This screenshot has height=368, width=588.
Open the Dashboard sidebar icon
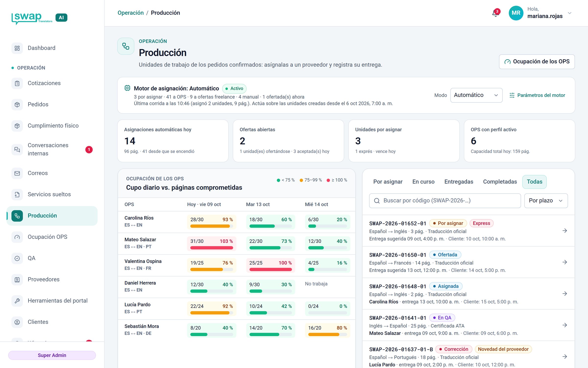click(x=17, y=48)
